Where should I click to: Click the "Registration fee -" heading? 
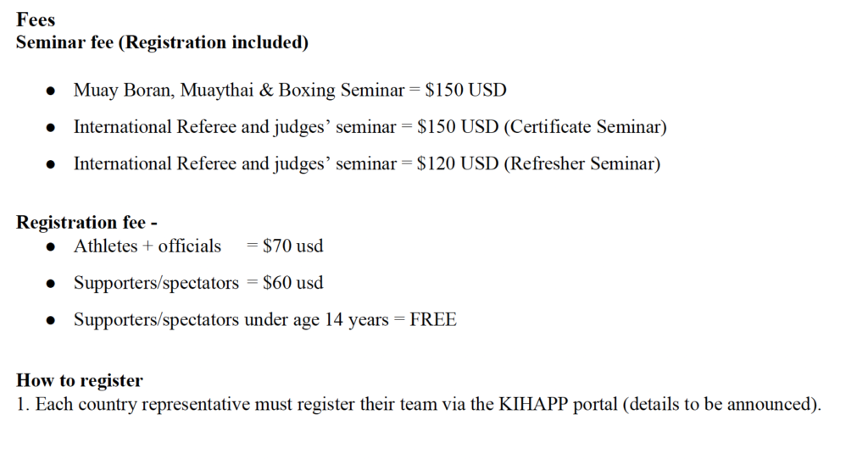tap(87, 224)
